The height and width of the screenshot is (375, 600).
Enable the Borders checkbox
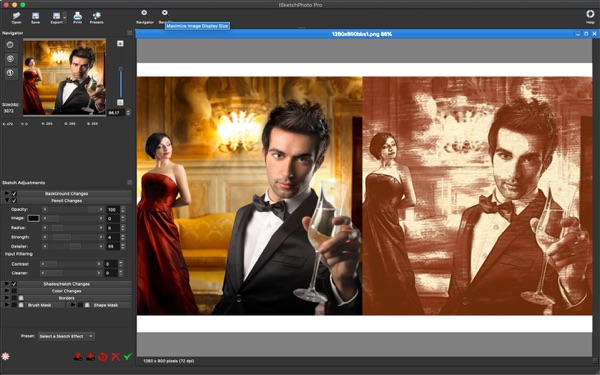click(14, 298)
